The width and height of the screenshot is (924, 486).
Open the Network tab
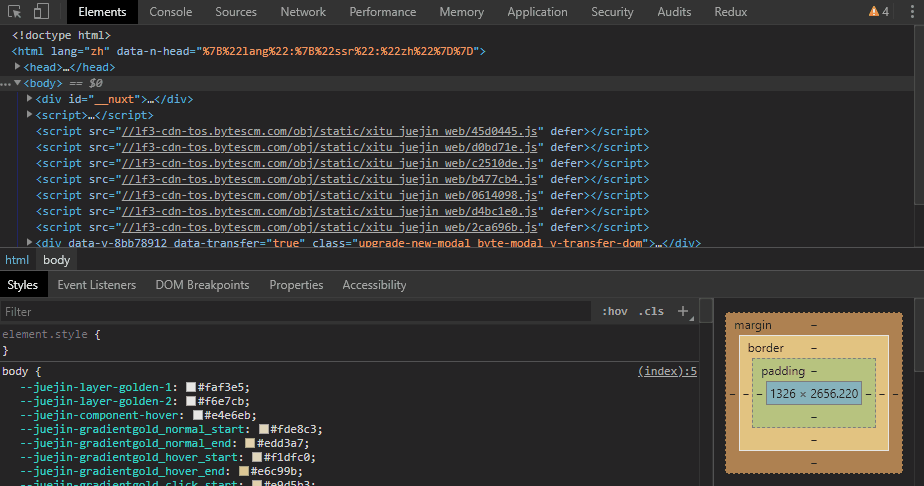tap(303, 12)
